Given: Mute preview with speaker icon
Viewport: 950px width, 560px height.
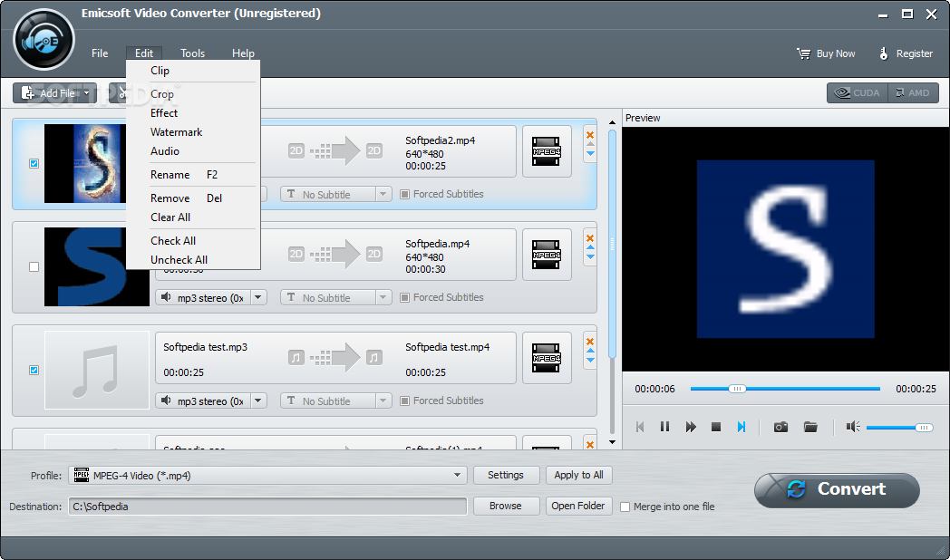Looking at the screenshot, I should pyautogui.click(x=853, y=427).
